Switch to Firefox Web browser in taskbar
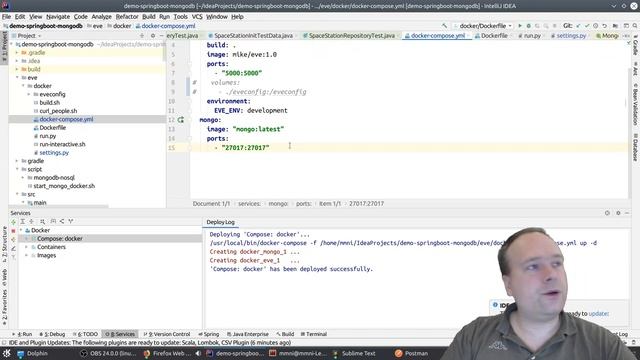 pos(168,353)
